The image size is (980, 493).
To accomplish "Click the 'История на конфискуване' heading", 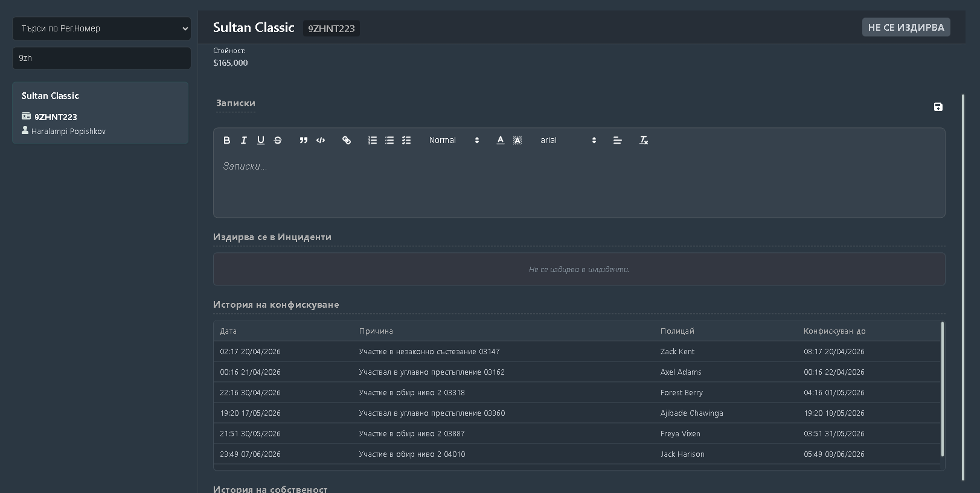I will click(276, 305).
